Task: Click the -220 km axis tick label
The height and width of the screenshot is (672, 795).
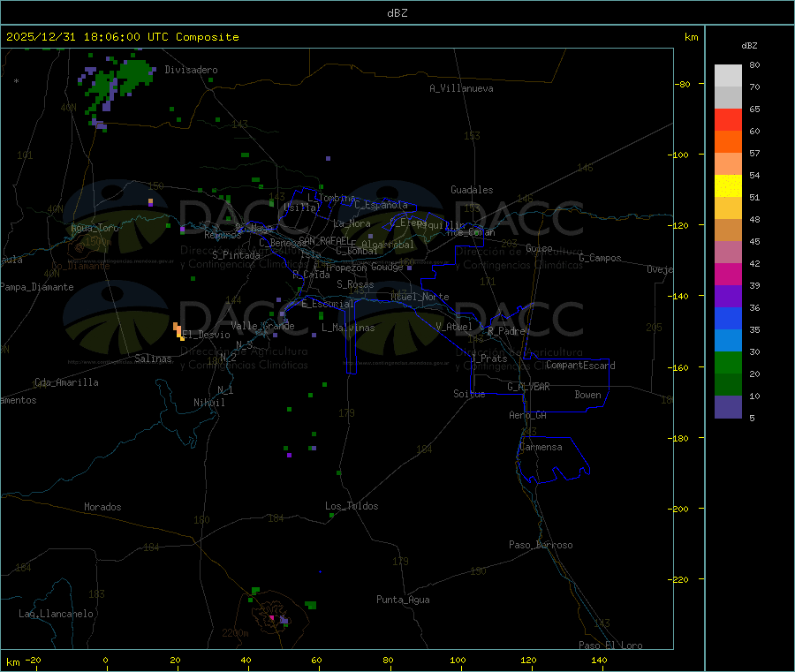Action: coord(678,580)
